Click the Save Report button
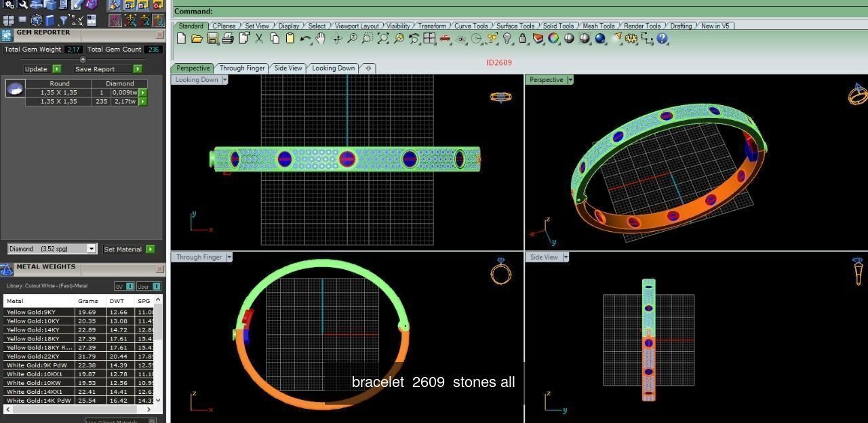The width and height of the screenshot is (868, 423). click(108, 69)
